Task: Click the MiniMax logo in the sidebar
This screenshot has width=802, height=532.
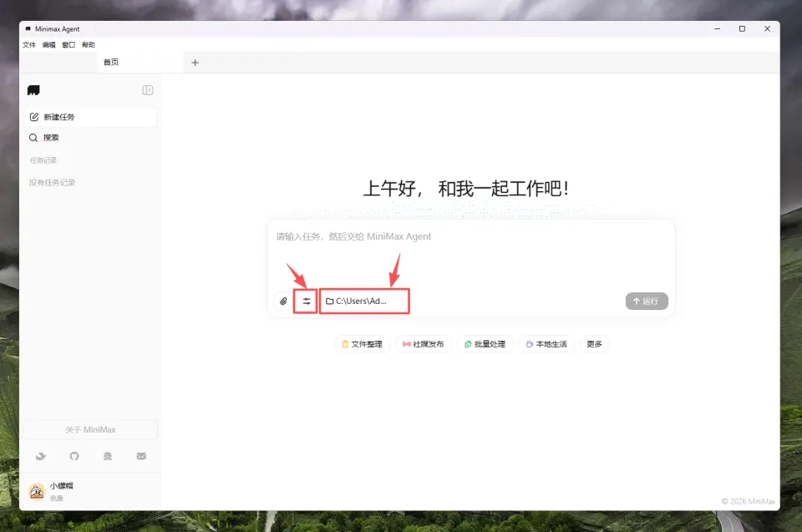Action: (x=33, y=90)
